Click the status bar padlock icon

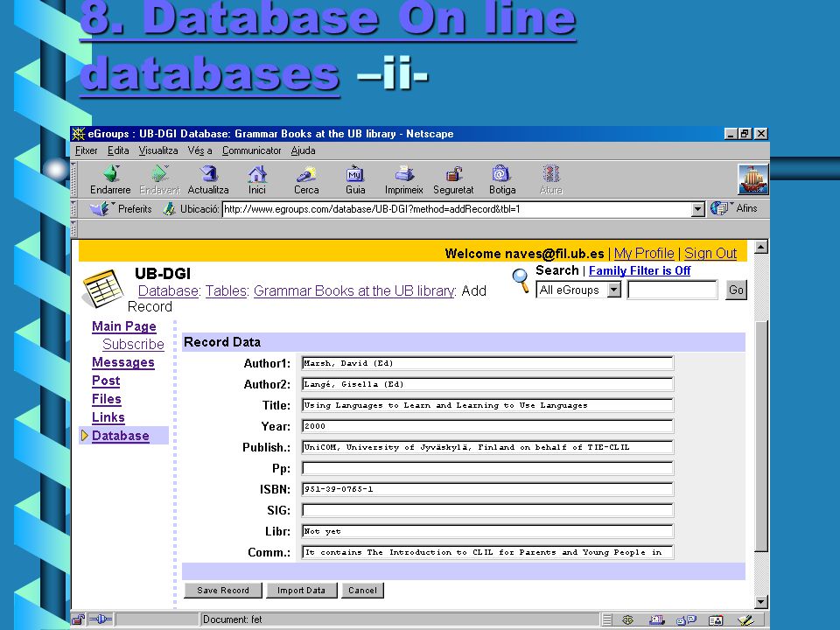78,619
